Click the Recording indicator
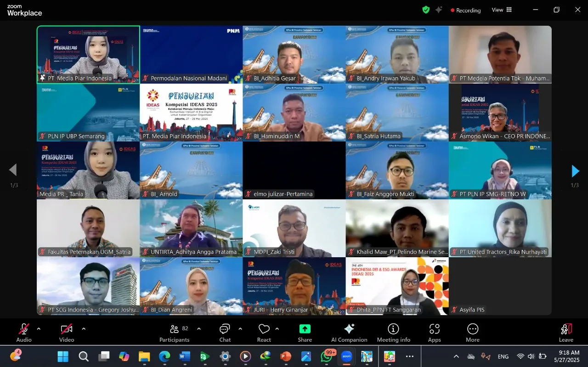Viewport: 588px width, 367px height. (465, 10)
